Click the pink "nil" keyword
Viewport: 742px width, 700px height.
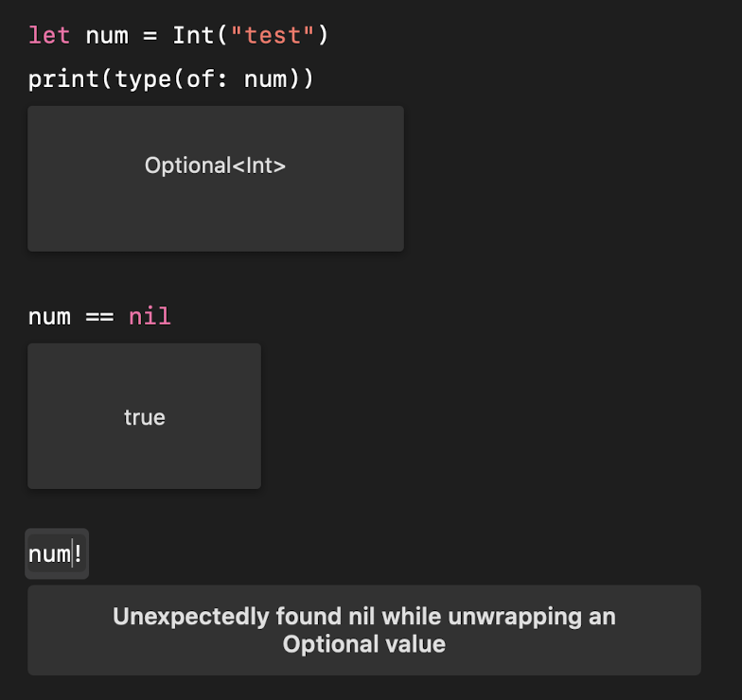click(x=150, y=316)
